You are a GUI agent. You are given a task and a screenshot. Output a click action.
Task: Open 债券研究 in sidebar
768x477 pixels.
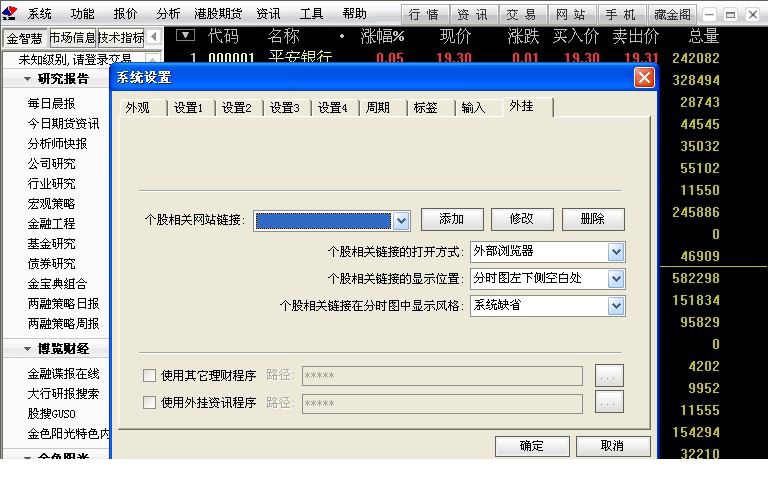(51, 264)
